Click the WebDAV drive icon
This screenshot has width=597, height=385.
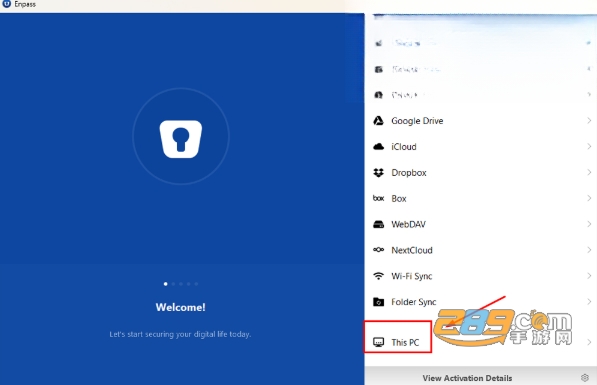click(x=378, y=224)
